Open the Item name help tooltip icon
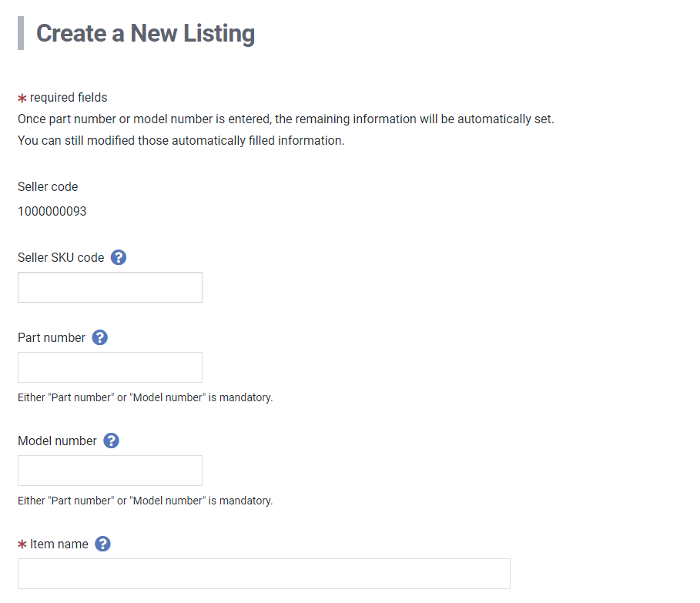Screen dimensions: 700x603 tap(102, 544)
